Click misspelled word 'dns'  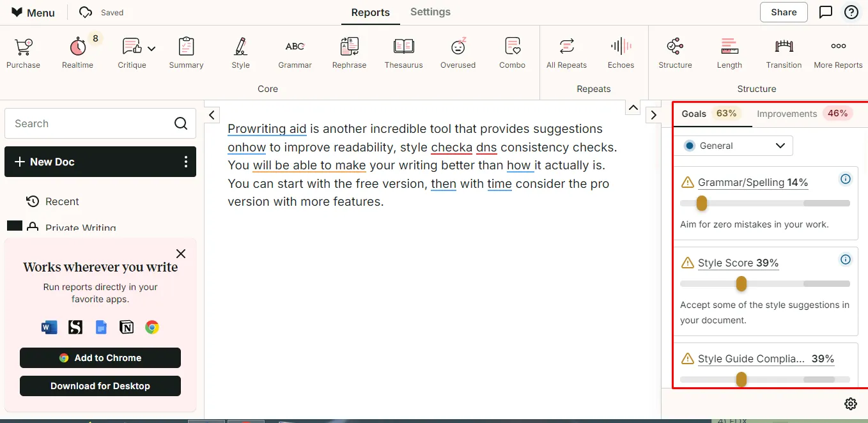(x=486, y=147)
